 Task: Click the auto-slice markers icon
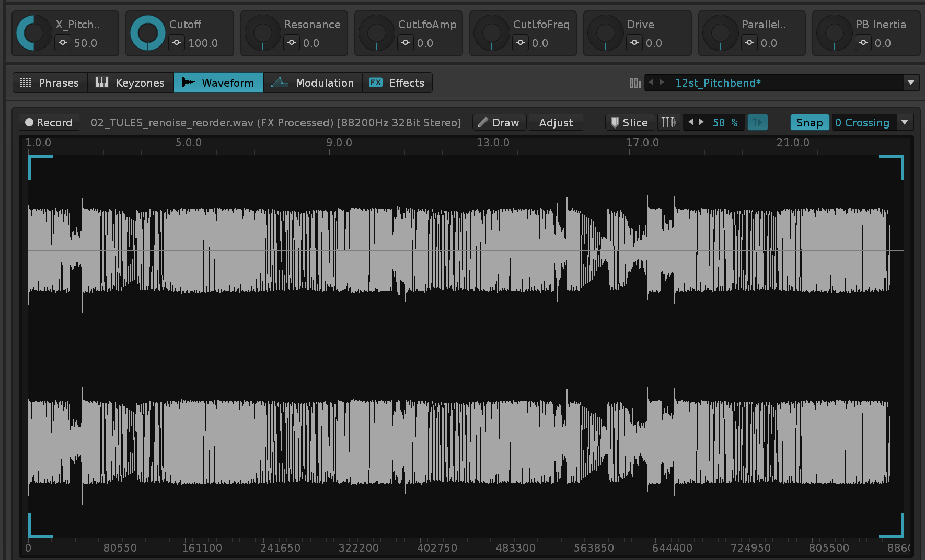point(668,122)
